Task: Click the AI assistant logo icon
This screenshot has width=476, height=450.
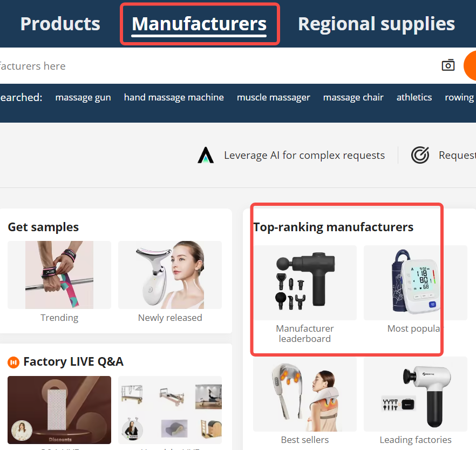Action: [206, 155]
